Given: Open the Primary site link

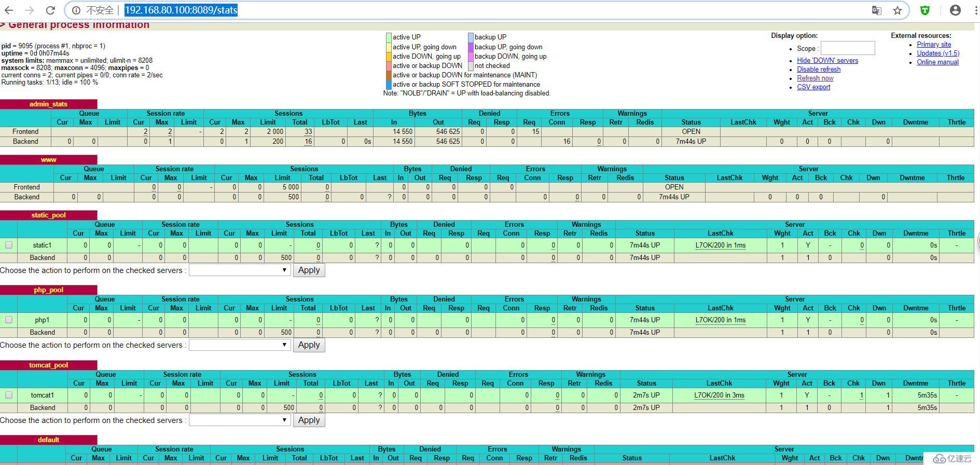Looking at the screenshot, I should pos(934,45).
